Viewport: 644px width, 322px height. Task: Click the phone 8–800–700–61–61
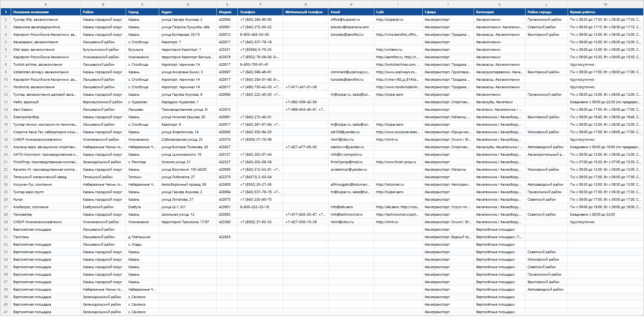pyautogui.click(x=260, y=65)
